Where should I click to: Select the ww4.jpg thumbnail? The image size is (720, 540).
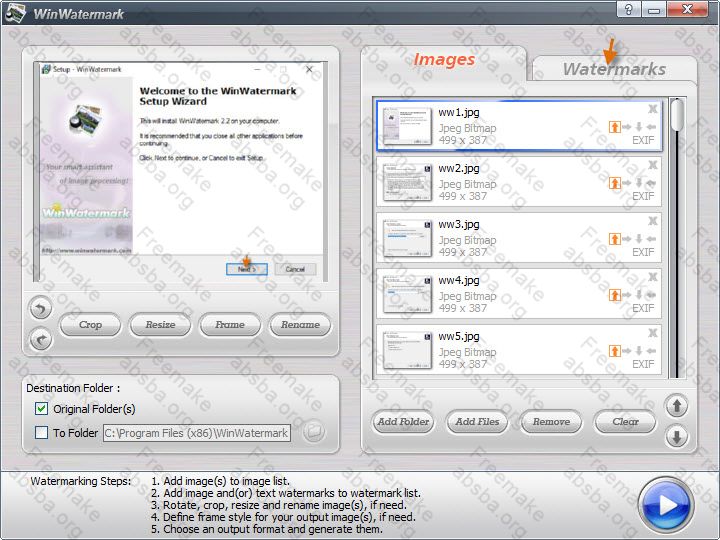click(407, 294)
